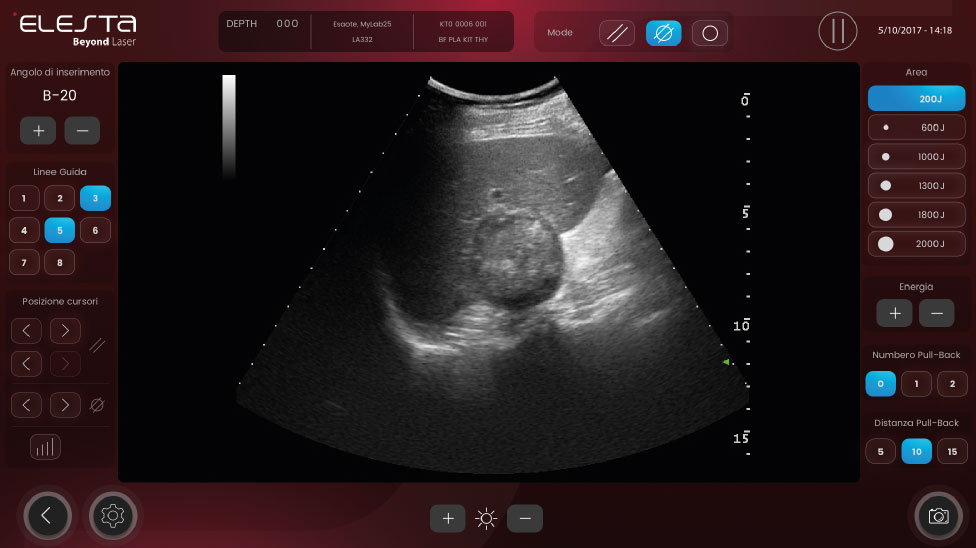Set Numero Pull-Back to 2
976x548 pixels.
(952, 384)
